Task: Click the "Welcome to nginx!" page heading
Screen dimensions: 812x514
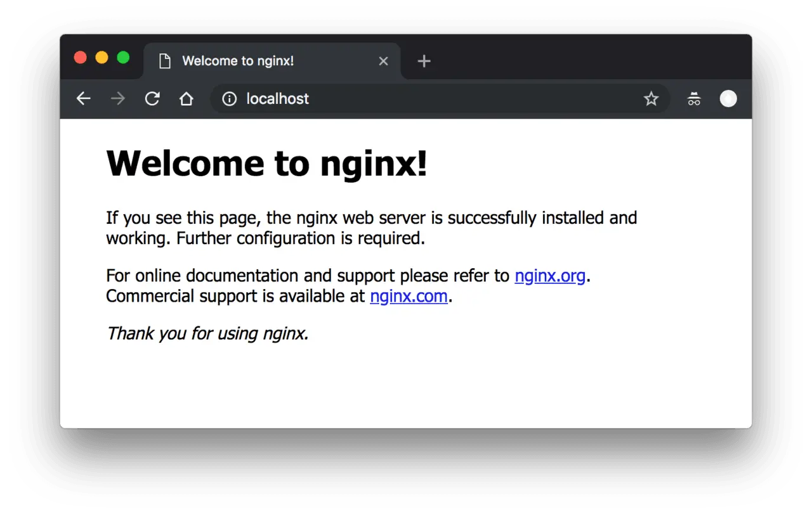Action: pyautogui.click(x=267, y=164)
